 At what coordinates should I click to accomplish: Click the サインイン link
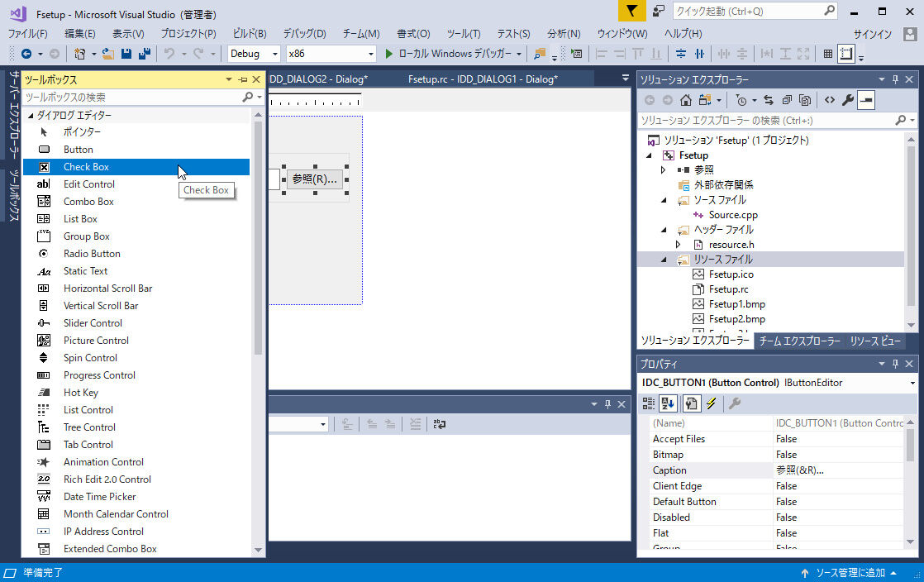[x=872, y=34]
